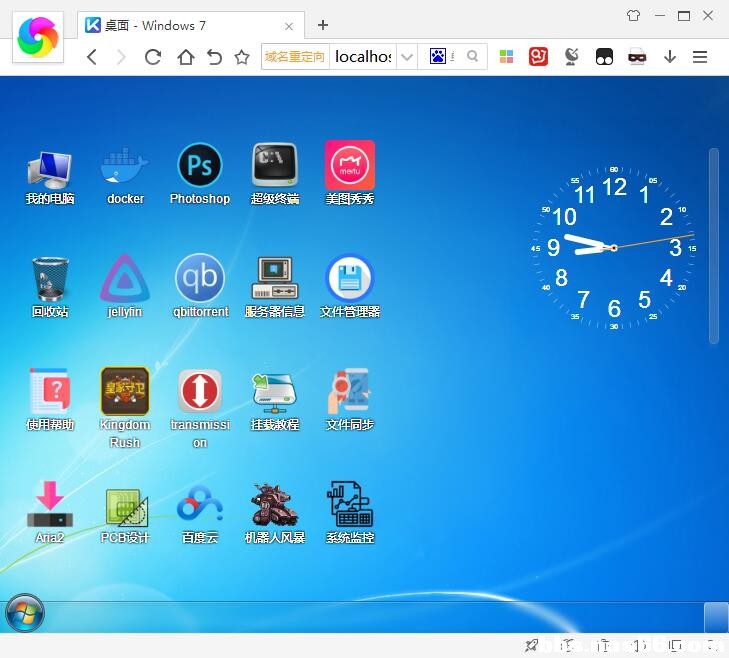Open the 系统监控 monitor icon

(x=350, y=512)
